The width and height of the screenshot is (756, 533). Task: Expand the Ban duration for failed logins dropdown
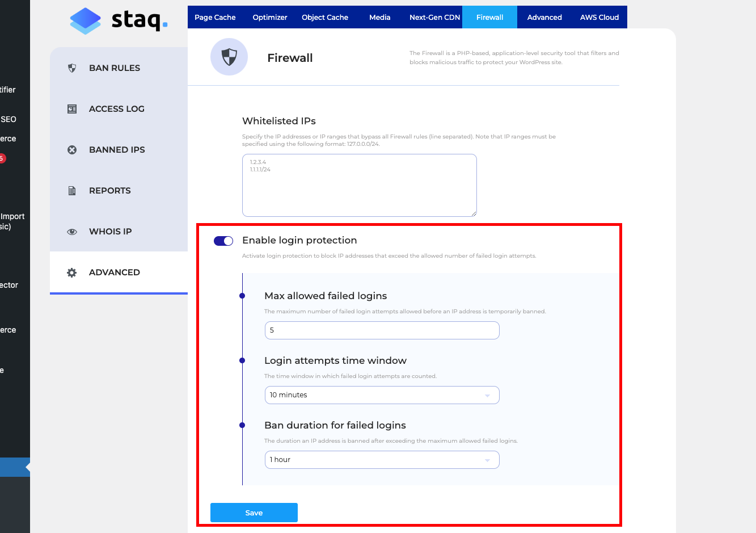(x=382, y=460)
